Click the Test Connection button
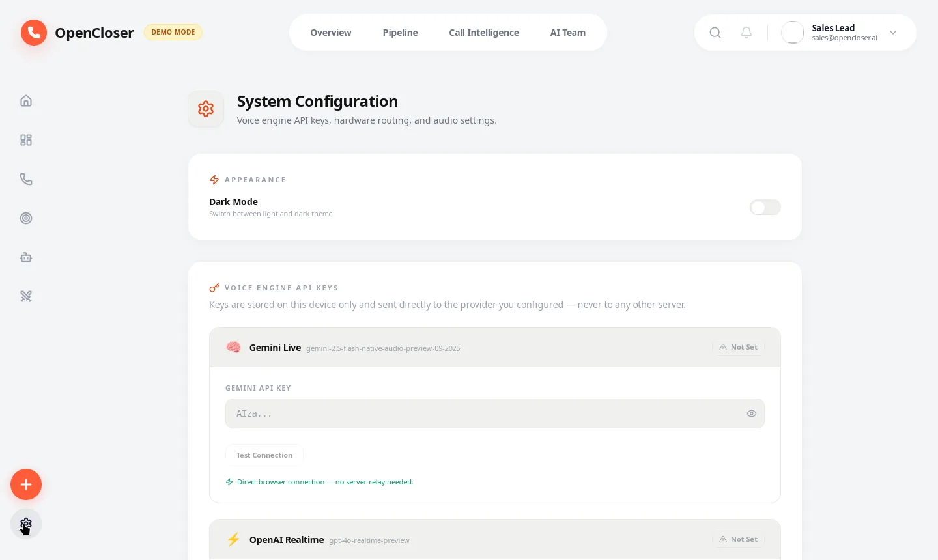 264,455
